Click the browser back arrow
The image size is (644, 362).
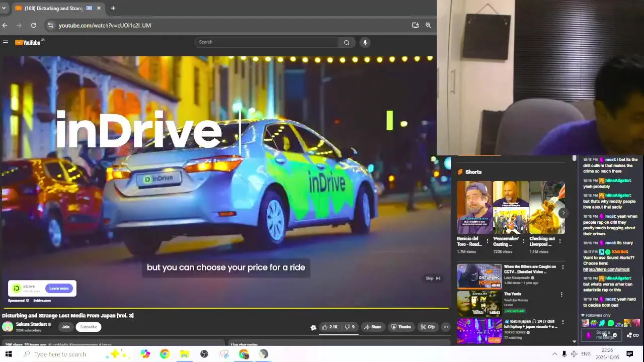click(x=5, y=25)
